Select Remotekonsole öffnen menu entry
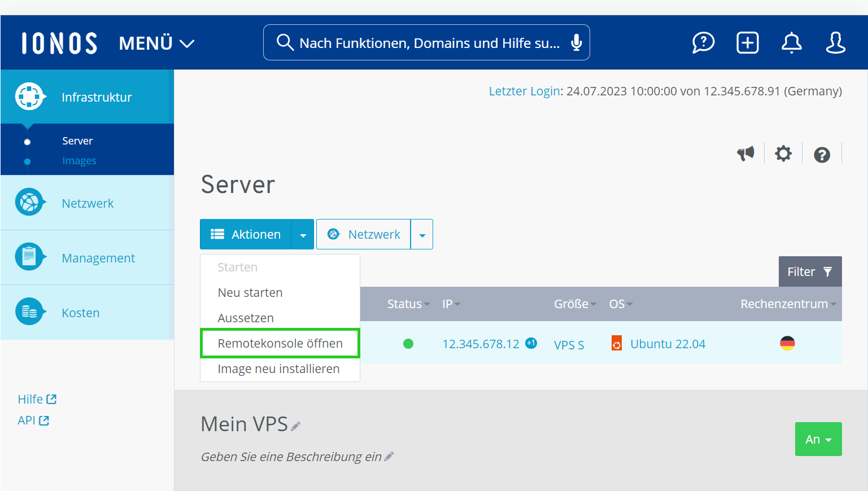The width and height of the screenshot is (868, 491). click(280, 343)
